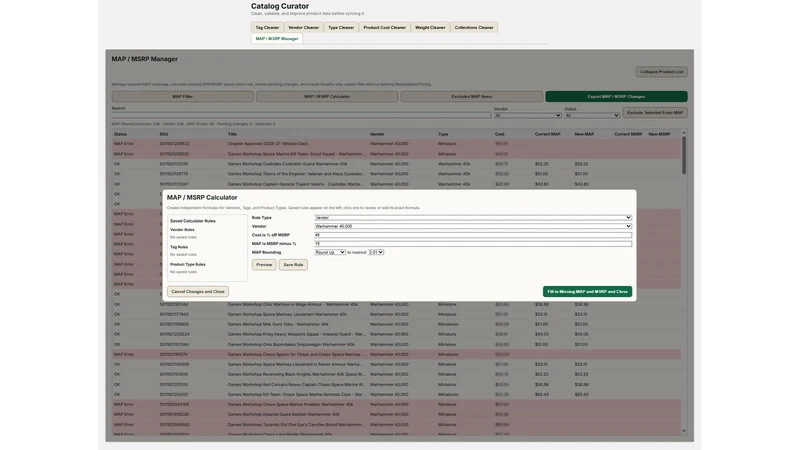This screenshot has width=800, height=450.
Task: Click the Current MAP column header
Action: [x=547, y=134]
